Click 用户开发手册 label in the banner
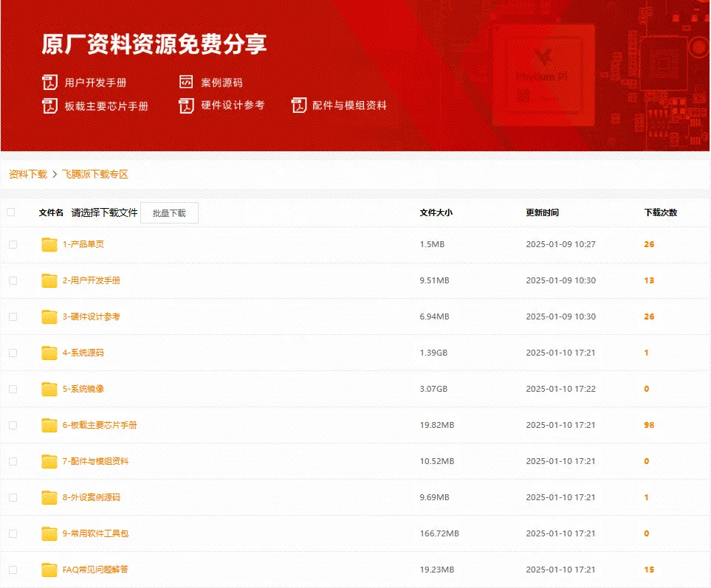This screenshot has width=711, height=588. pos(95,83)
